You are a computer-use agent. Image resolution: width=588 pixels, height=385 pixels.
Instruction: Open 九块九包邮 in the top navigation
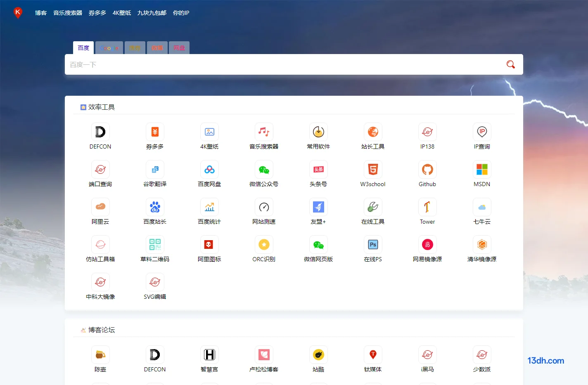point(152,13)
